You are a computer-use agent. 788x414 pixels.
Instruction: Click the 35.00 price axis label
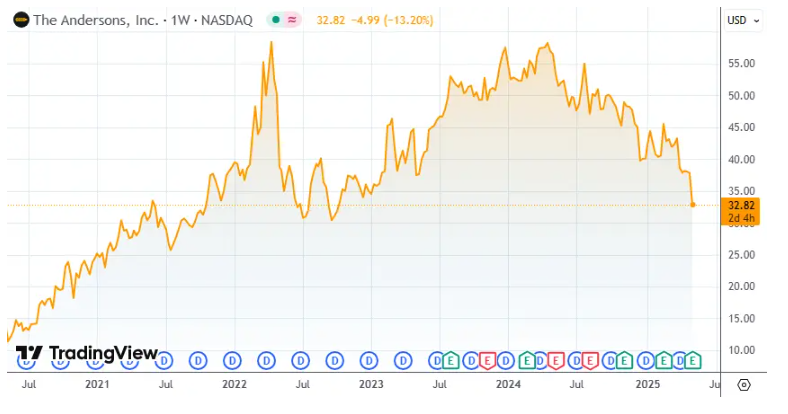(741, 191)
